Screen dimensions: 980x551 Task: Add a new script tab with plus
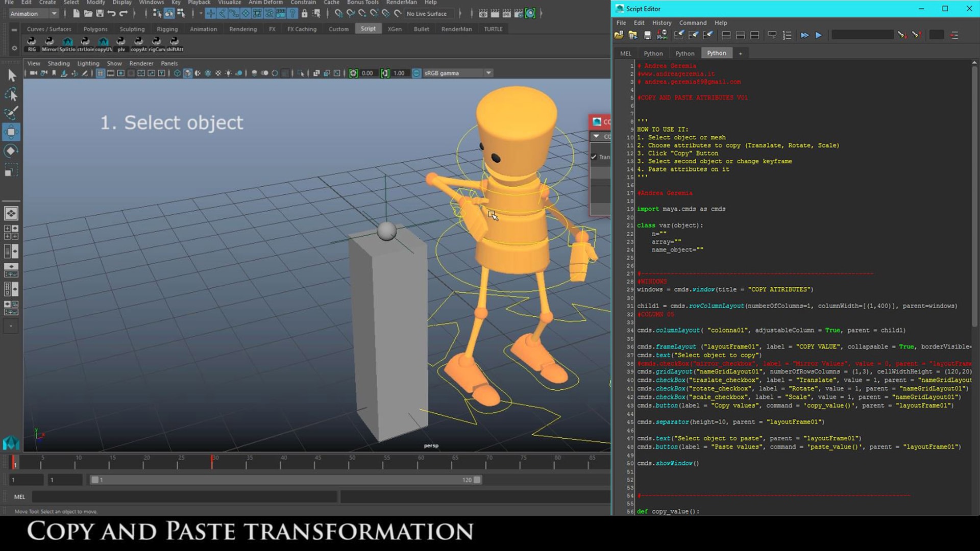coord(740,54)
